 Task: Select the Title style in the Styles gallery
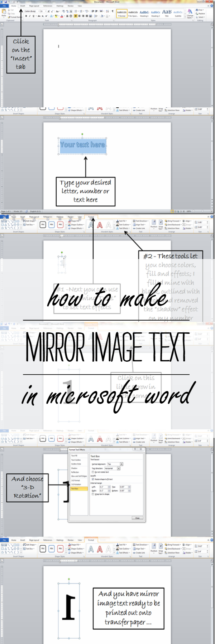pos(167,14)
